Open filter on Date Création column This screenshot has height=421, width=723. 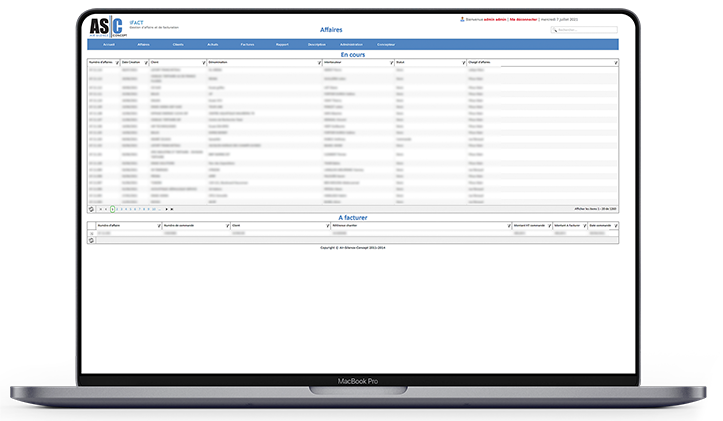[146, 63]
